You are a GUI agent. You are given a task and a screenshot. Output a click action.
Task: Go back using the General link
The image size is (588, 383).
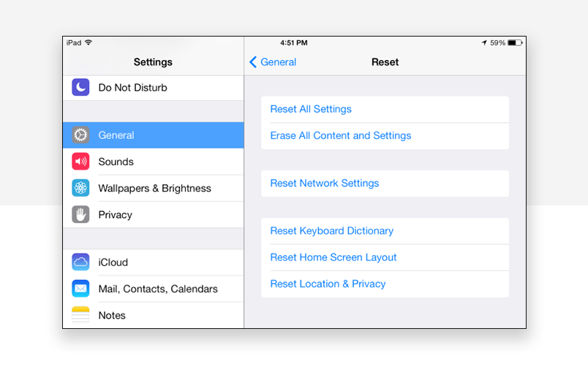pos(278,62)
